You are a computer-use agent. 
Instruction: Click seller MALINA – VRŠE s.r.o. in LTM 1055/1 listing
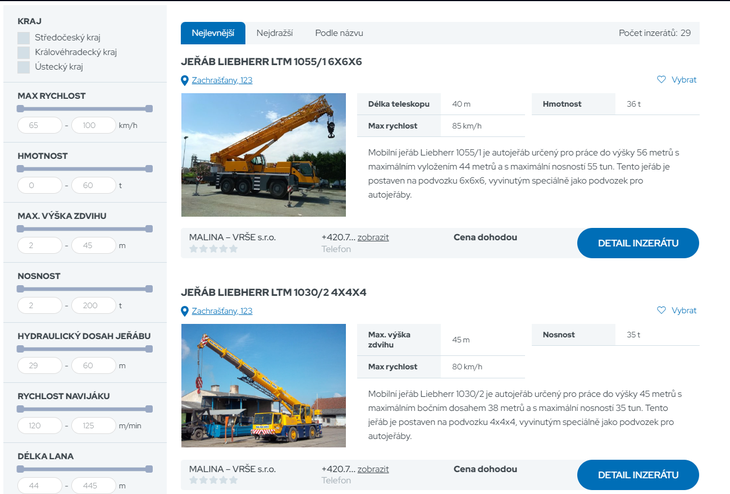tap(232, 237)
